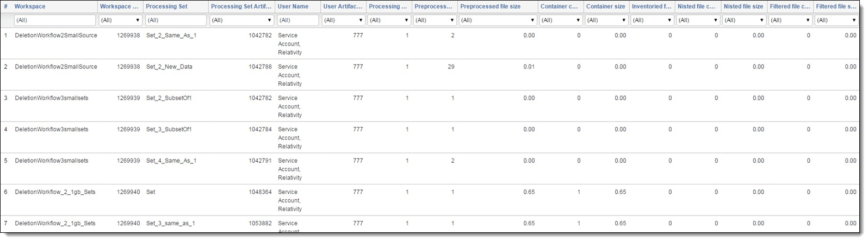868x241 pixels.
Task: Select artifact ID 1048364 cell
Action: 260,192
